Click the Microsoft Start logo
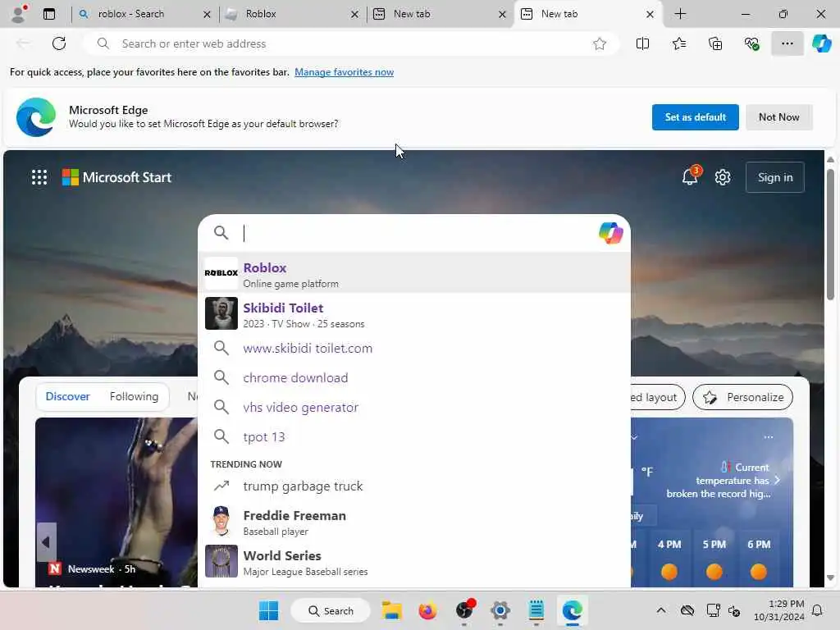 tap(116, 177)
